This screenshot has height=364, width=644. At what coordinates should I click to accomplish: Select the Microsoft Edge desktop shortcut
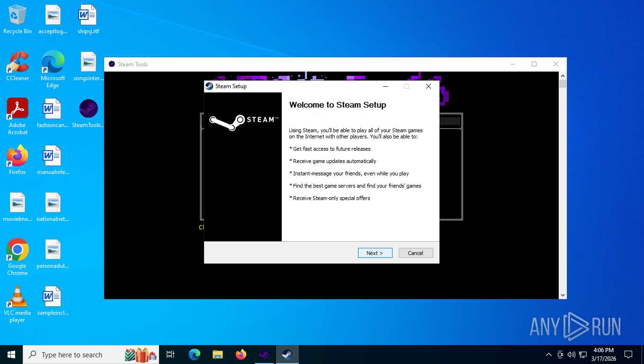[53, 69]
